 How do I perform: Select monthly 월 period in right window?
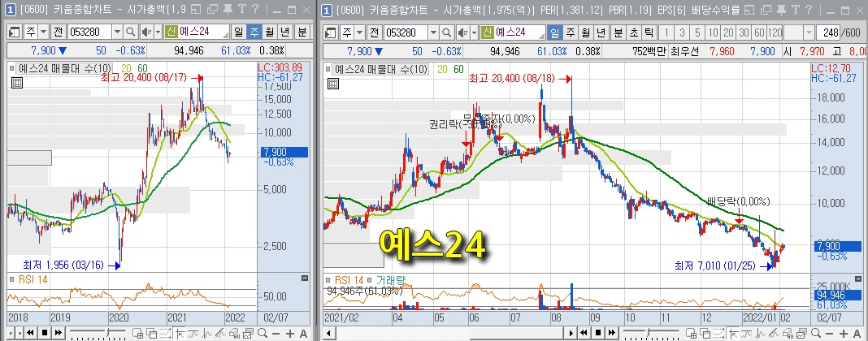click(586, 32)
